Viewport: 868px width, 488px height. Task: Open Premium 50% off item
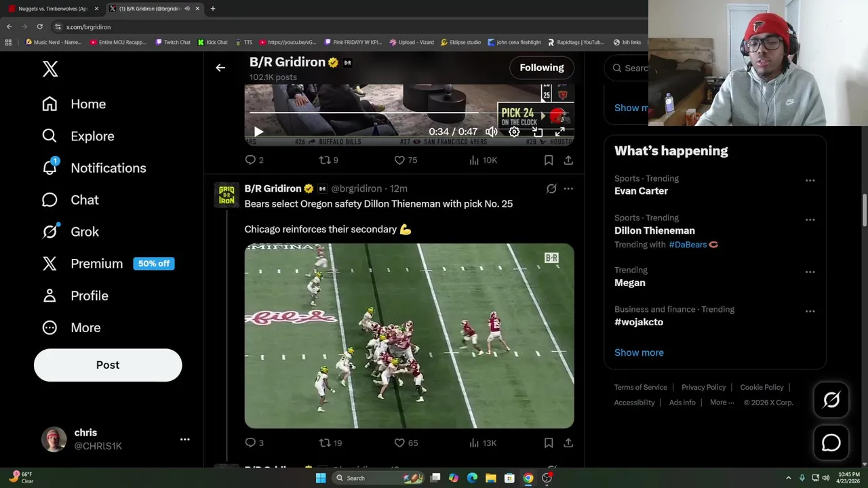coord(108,263)
